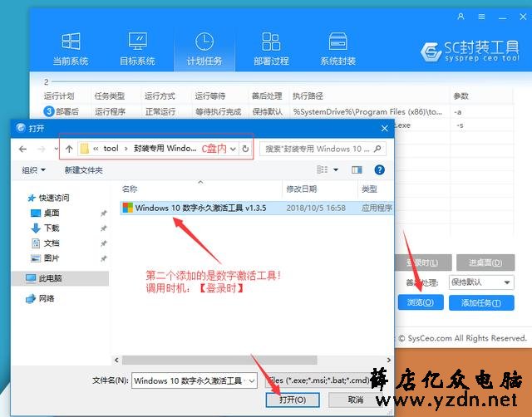Expand the address bar history dropdown

[233, 149]
